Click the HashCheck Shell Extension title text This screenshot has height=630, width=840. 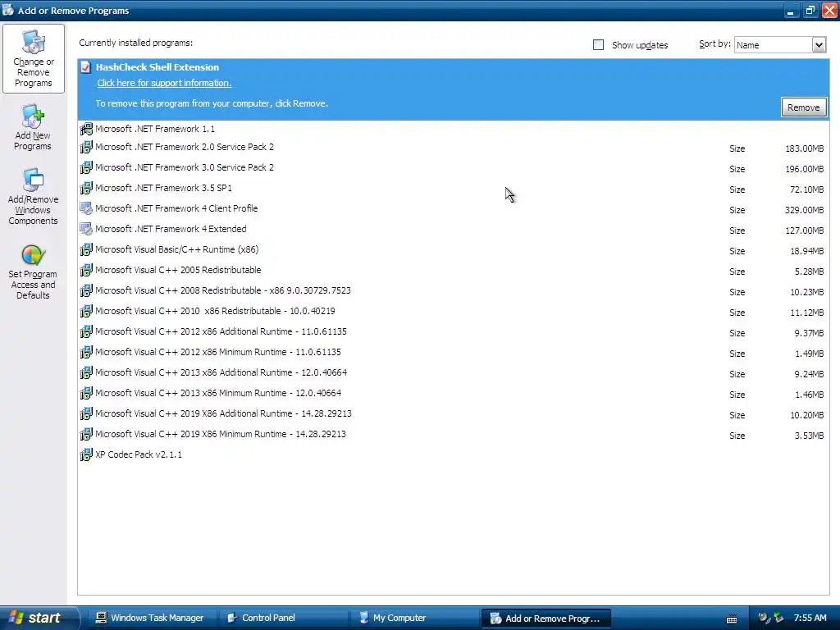(x=157, y=67)
